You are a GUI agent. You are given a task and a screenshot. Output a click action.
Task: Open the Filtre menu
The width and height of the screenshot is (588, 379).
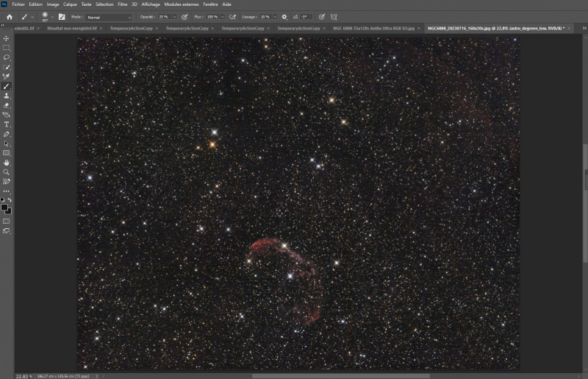click(x=123, y=4)
